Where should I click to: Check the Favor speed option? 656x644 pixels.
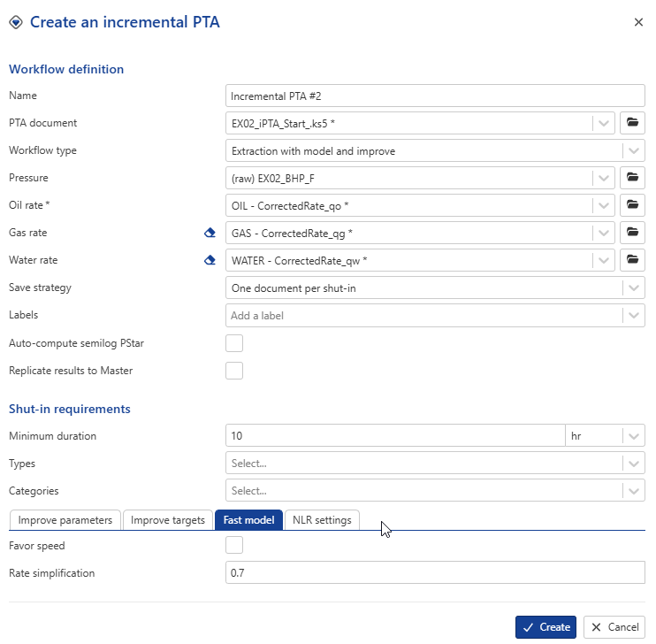pyautogui.click(x=234, y=546)
